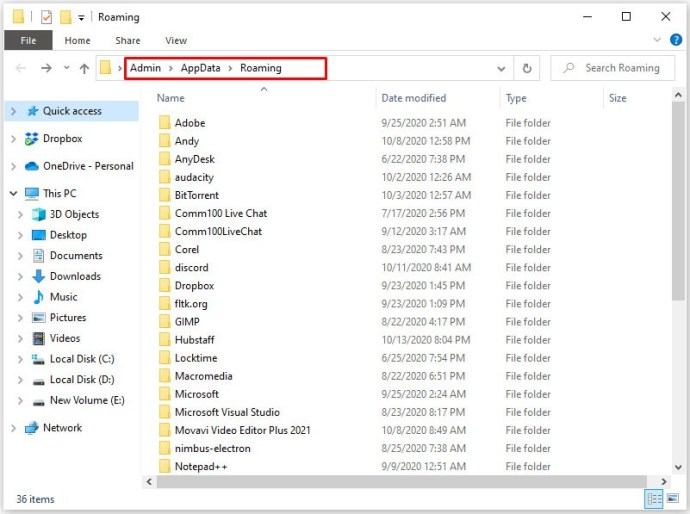
Task: Click the New folder icon in the title bar
Action: pyautogui.click(x=66, y=17)
